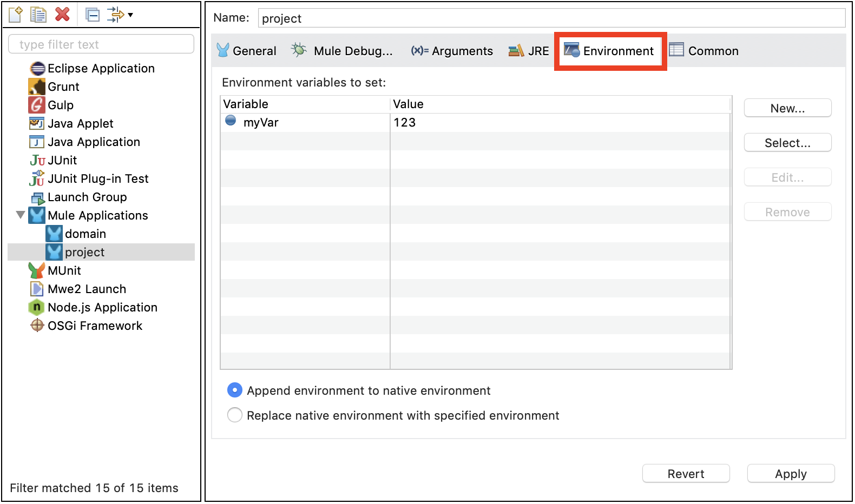Click the New... environment variable button
The image size is (855, 504).
787,108
